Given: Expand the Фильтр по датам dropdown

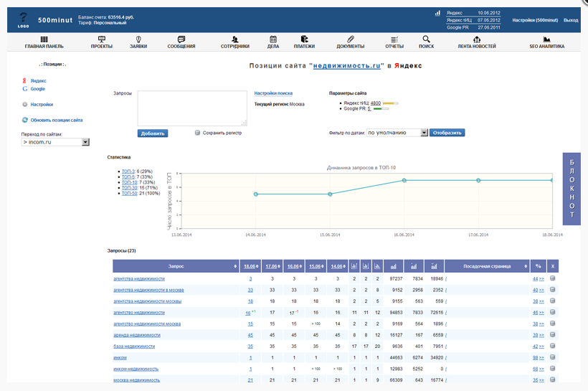Looking at the screenshot, I should tap(424, 133).
